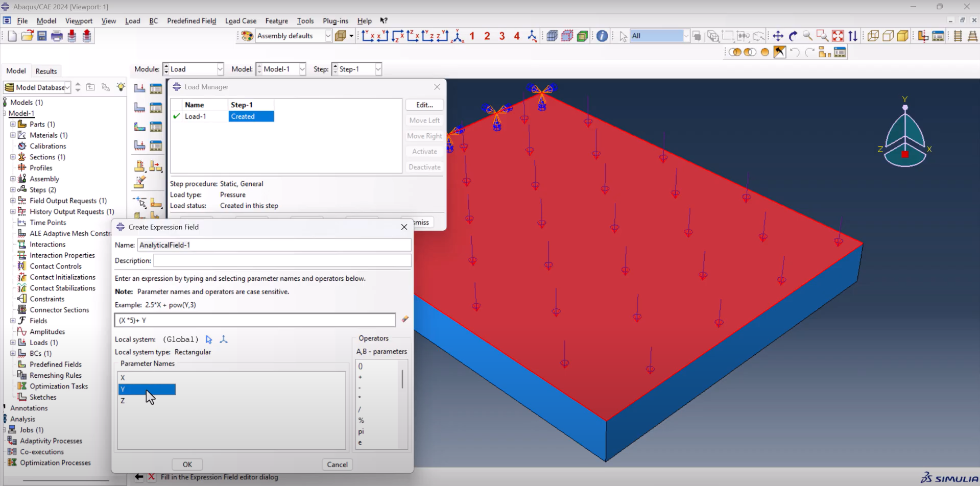Click the create datum coordinate system icon
Image resolution: width=980 pixels, height=486 pixels.
point(223,339)
